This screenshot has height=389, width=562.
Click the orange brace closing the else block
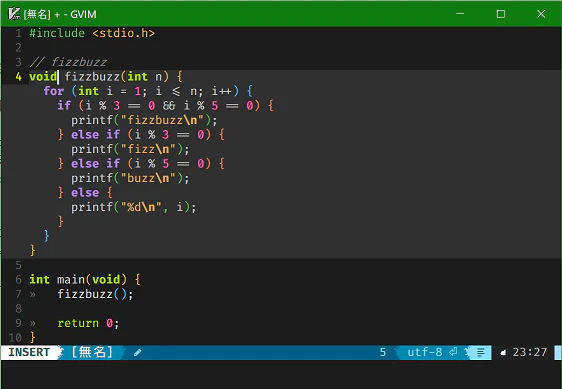pyautogui.click(x=61, y=222)
